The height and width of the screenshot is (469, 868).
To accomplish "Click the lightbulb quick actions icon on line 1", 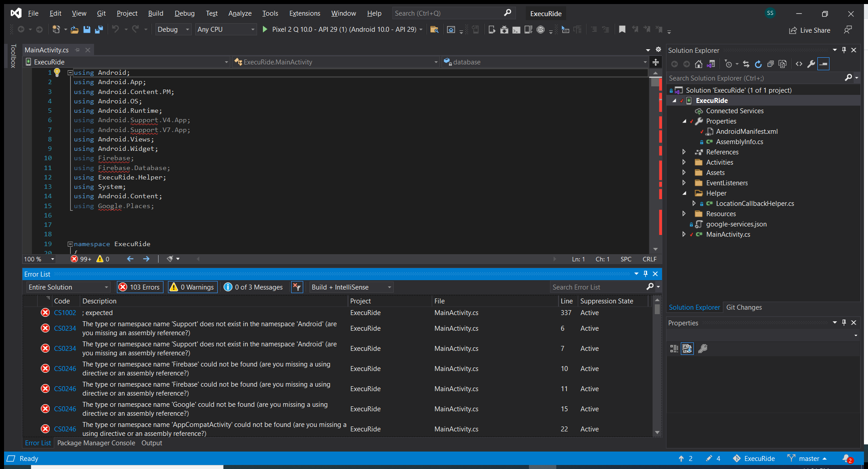I will [57, 72].
